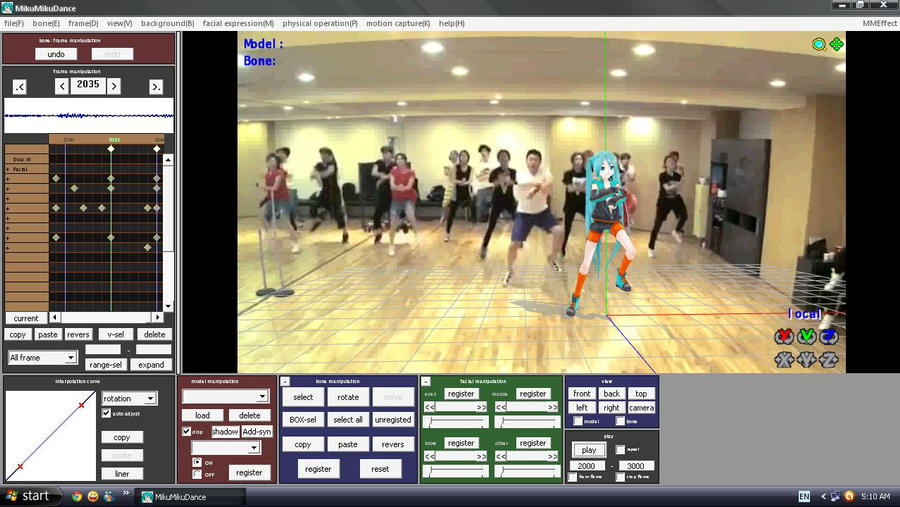Step back one frame with < arrow

coord(62,86)
